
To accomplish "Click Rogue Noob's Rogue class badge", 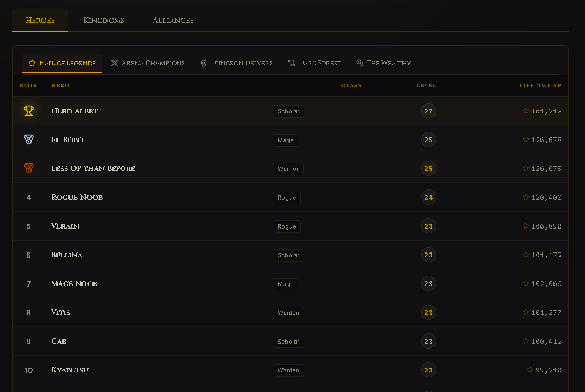I will pos(287,198).
